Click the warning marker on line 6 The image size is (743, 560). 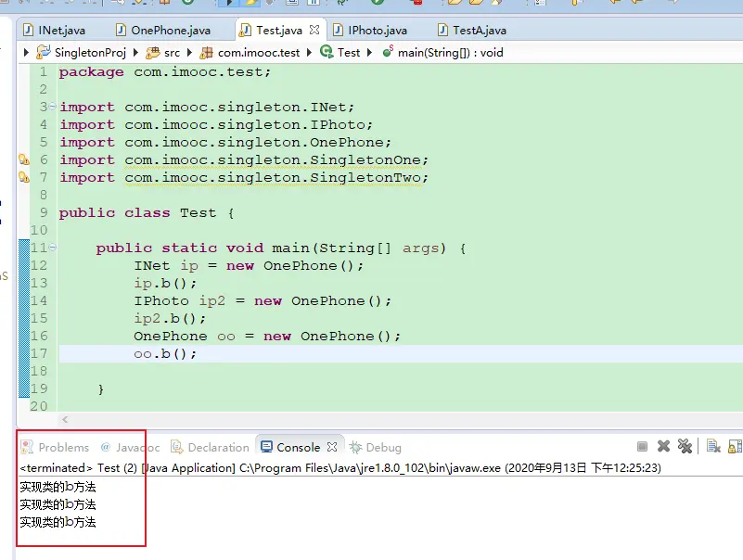[24, 160]
